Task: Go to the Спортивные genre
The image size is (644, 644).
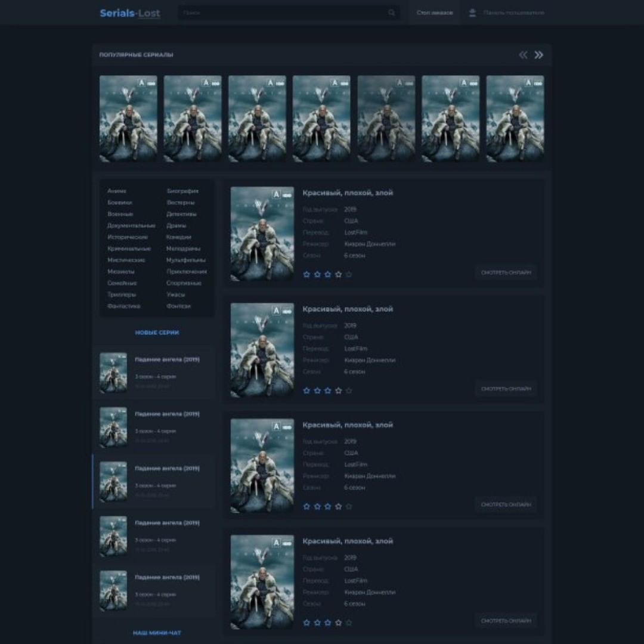Action: point(184,283)
